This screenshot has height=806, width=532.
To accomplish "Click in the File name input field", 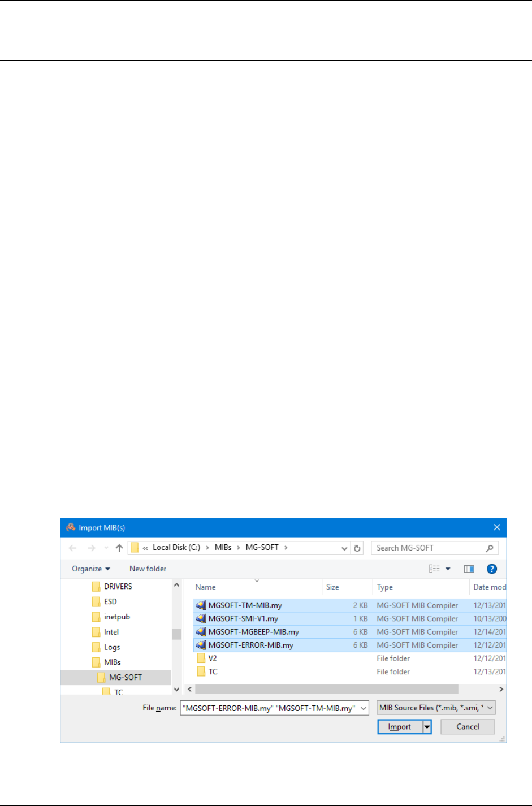I will (269, 708).
